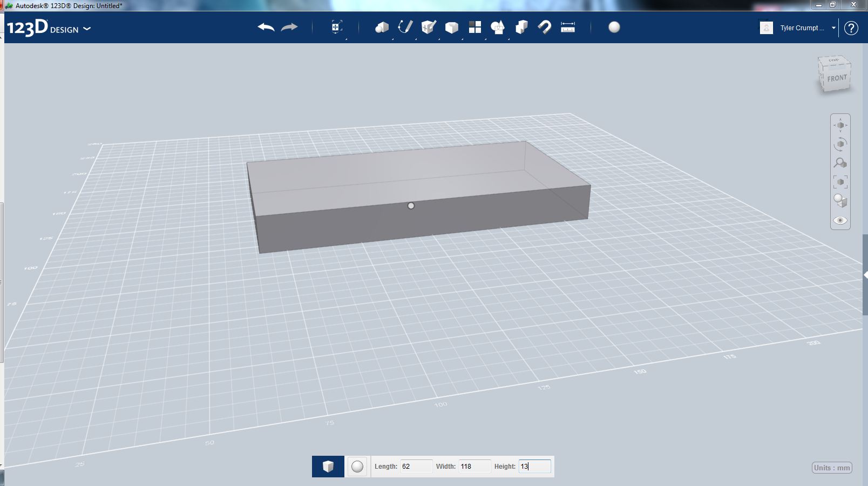Open the Combine tool menu
868x486 pixels.
pos(521,27)
